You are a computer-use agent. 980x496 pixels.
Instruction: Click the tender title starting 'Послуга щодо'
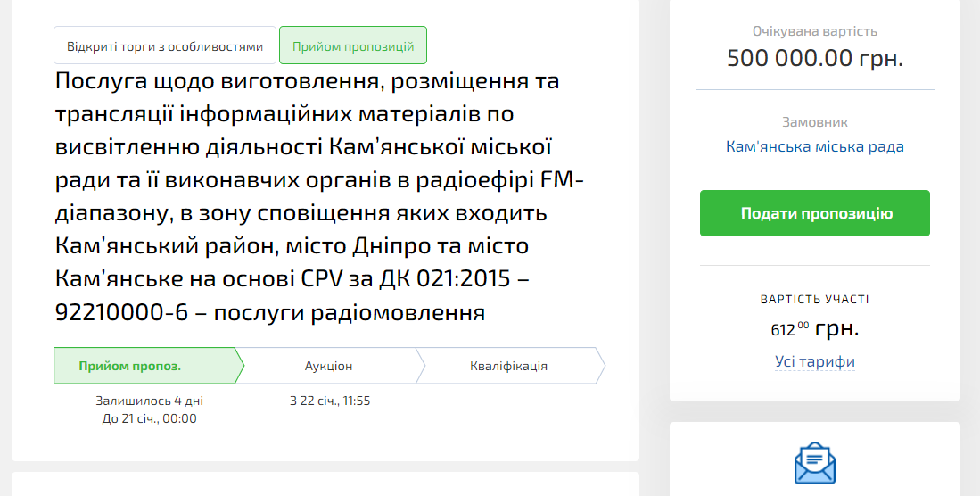coord(307,81)
